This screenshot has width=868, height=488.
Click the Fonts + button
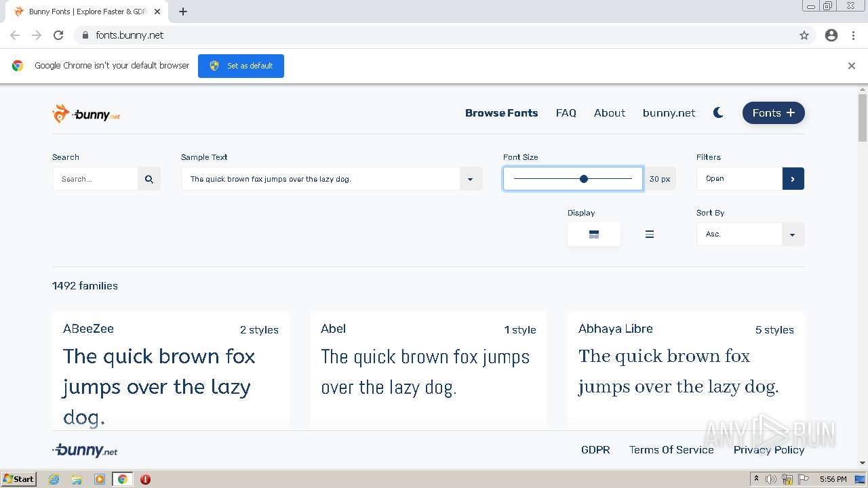click(x=773, y=113)
